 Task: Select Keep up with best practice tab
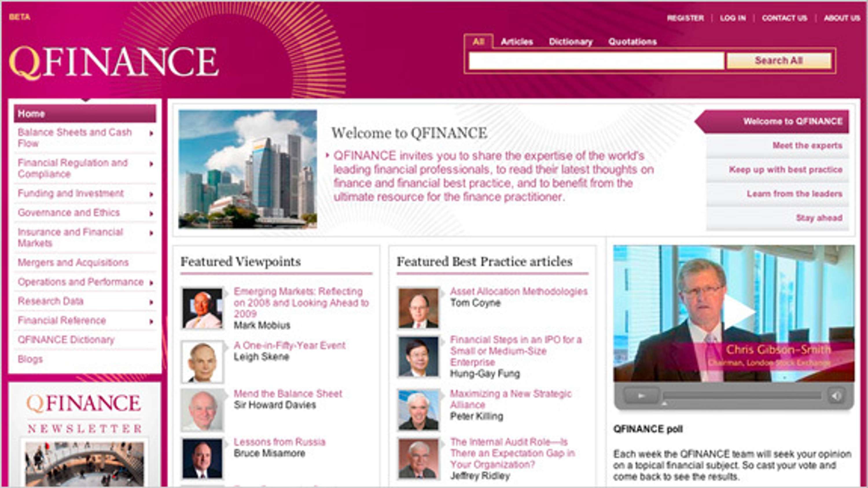[778, 170]
